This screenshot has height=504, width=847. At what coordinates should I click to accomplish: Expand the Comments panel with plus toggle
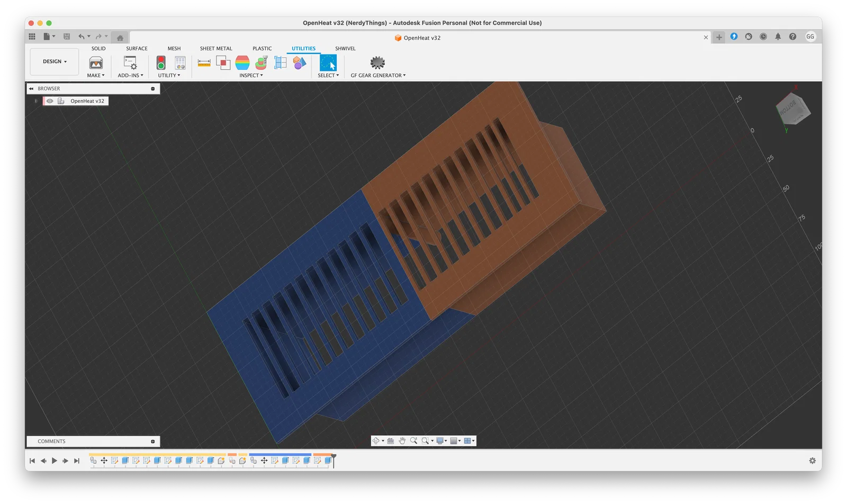click(153, 442)
